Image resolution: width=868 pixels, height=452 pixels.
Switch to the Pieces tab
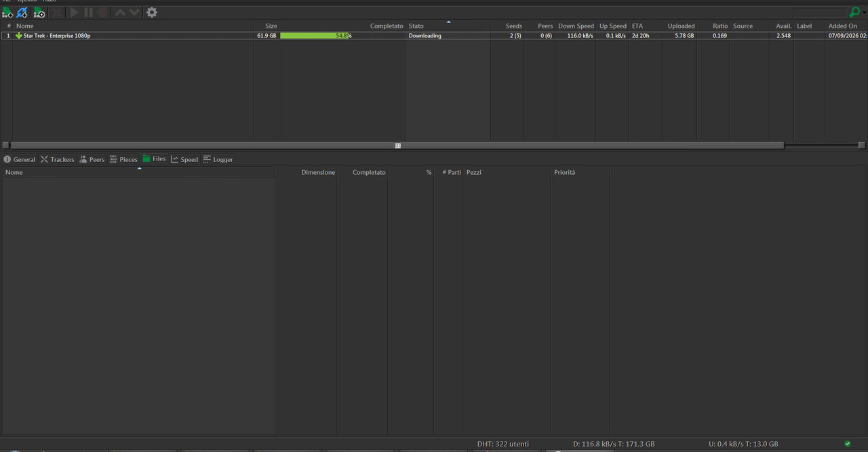click(x=123, y=159)
